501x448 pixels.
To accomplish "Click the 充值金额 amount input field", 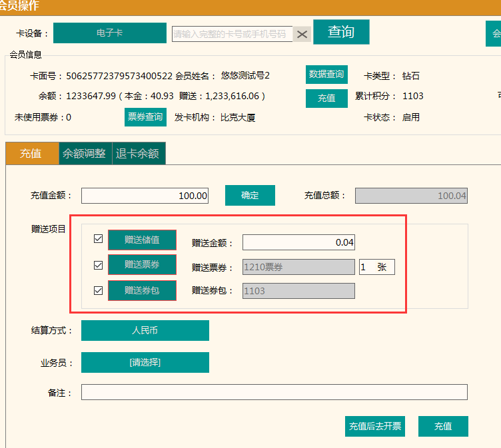I will click(145, 196).
